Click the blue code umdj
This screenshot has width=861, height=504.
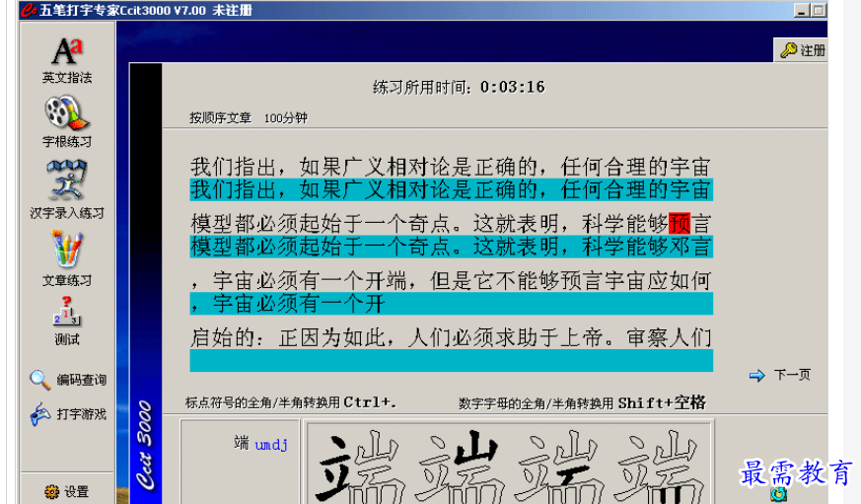coord(271,444)
